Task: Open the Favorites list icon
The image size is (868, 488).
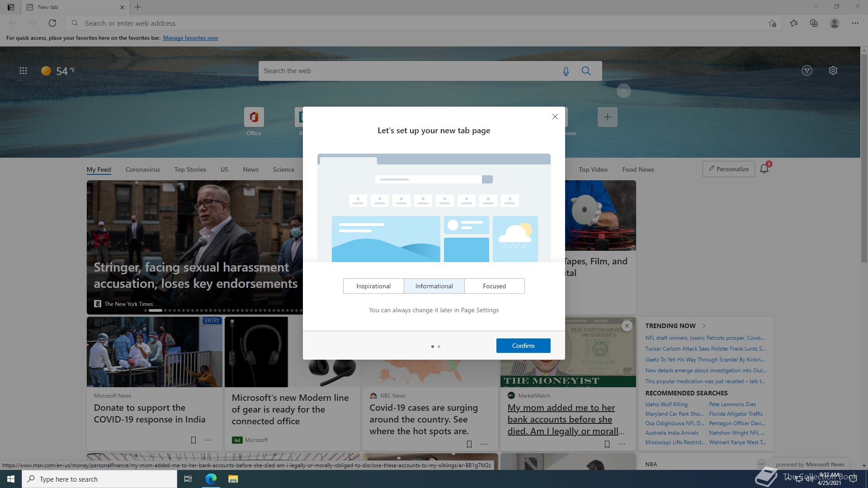Action: pos(794,23)
